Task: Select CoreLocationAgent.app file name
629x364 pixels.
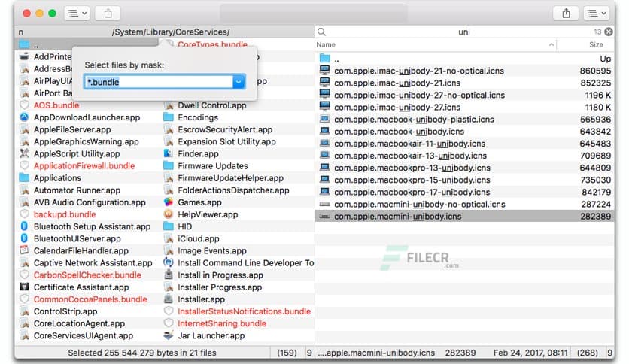Action: [79, 323]
